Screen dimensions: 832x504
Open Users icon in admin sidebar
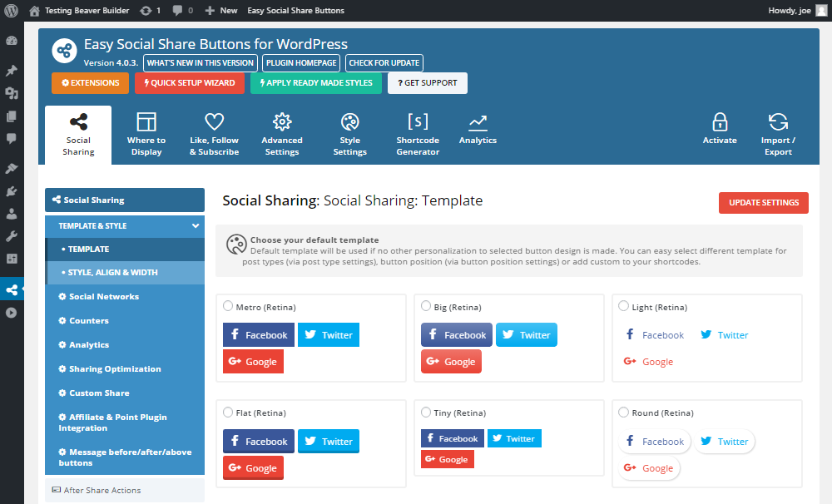12,214
